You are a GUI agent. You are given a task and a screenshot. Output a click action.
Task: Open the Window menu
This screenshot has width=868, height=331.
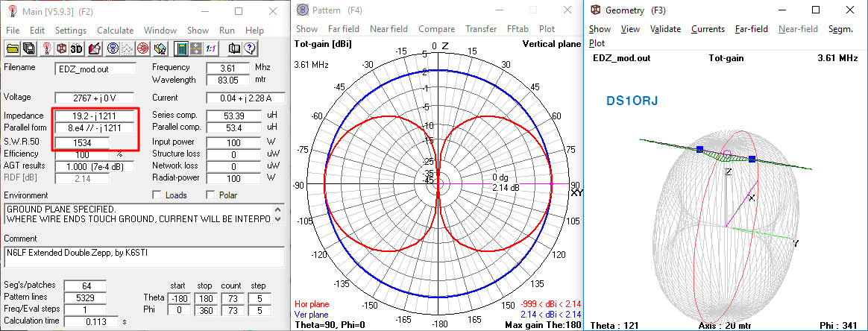(x=160, y=31)
